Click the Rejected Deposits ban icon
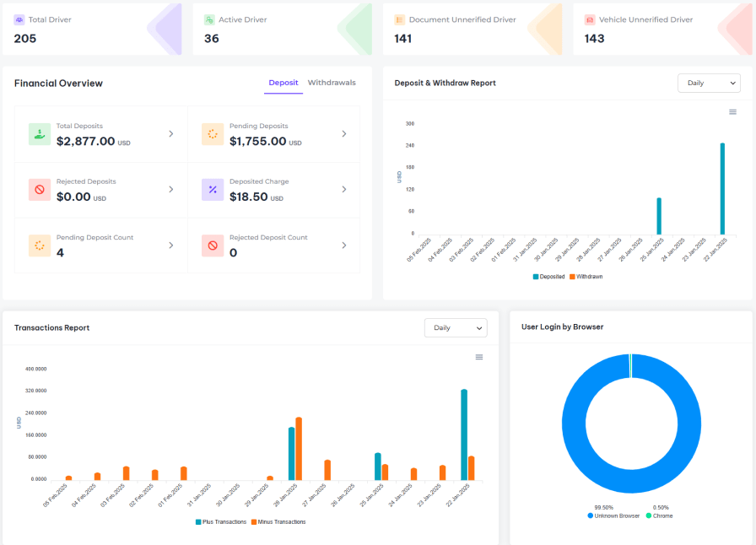This screenshot has height=545, width=756. (x=39, y=190)
